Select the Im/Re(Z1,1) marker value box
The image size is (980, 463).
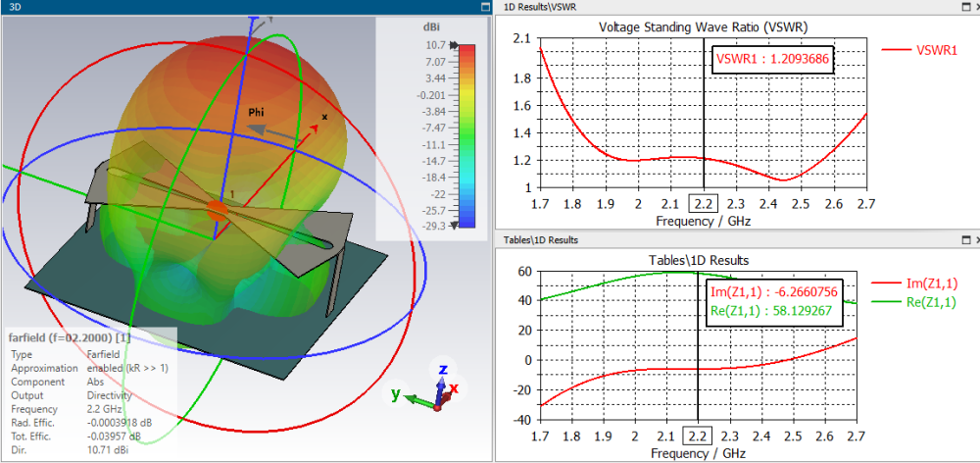click(774, 303)
